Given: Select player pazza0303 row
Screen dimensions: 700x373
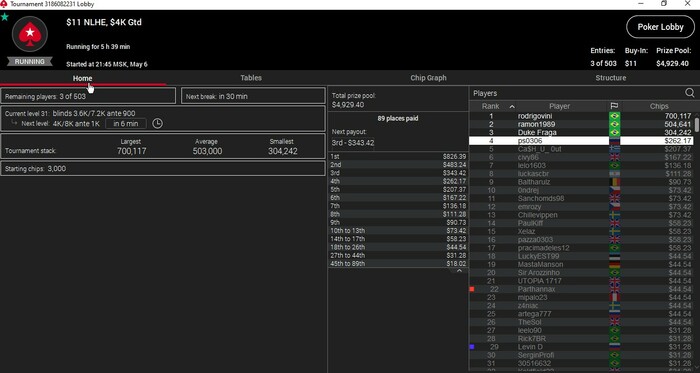Looking at the screenshot, I should [580, 240].
